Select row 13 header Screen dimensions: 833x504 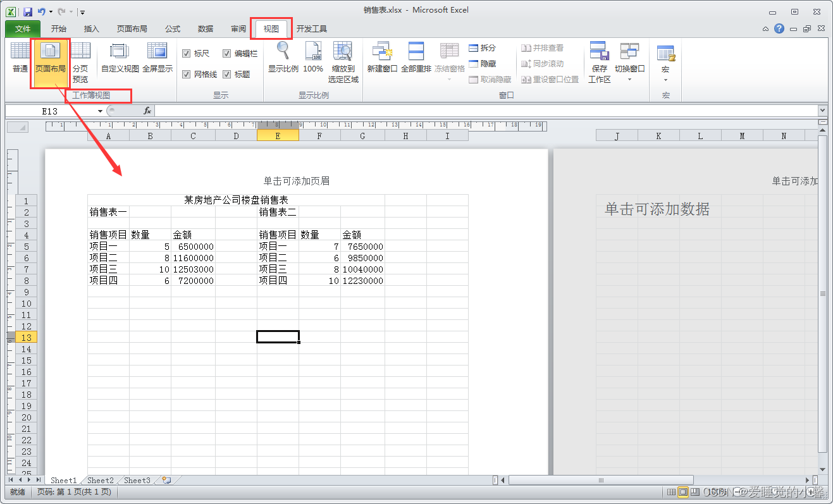tap(27, 337)
